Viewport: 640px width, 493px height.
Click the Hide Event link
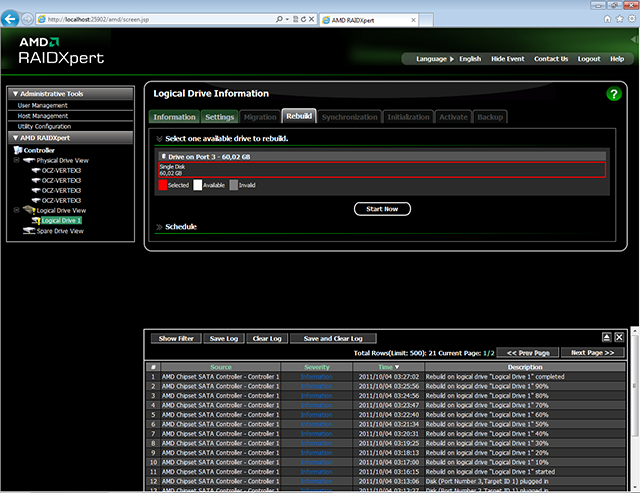tap(507, 59)
